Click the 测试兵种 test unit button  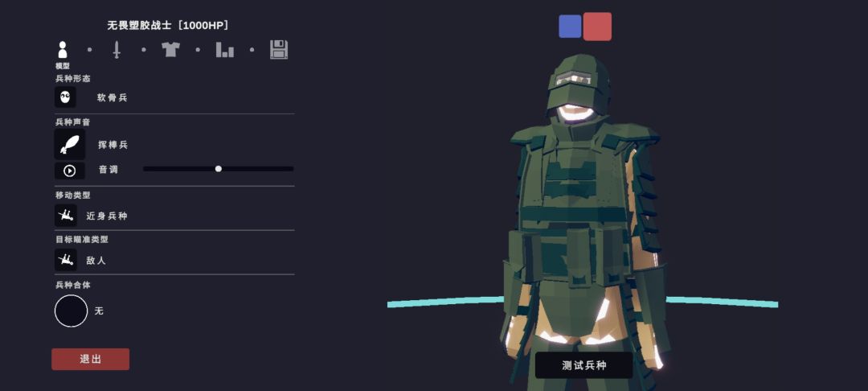[583, 365]
